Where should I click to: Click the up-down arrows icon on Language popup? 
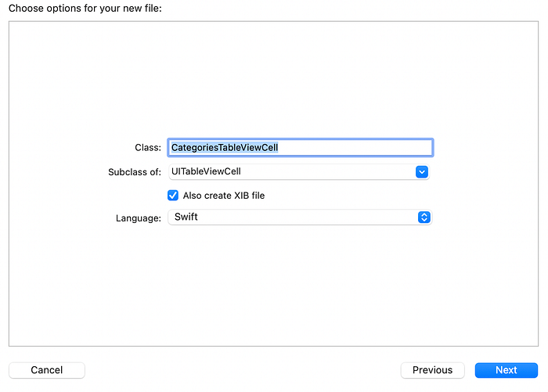coord(424,218)
